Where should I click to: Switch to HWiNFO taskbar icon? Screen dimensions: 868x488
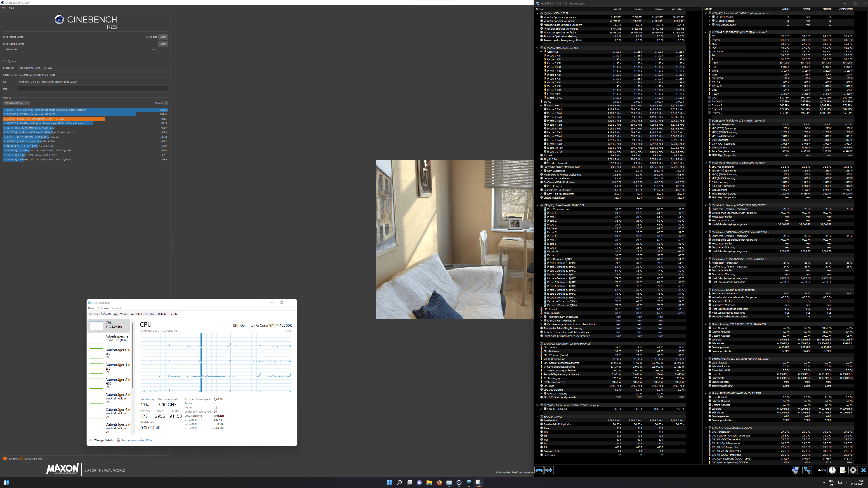(x=469, y=482)
